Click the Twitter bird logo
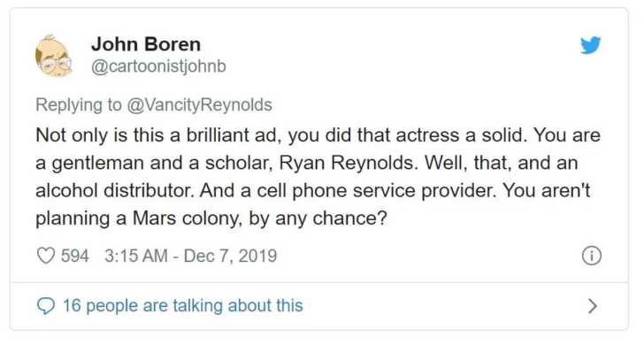 click(x=591, y=45)
